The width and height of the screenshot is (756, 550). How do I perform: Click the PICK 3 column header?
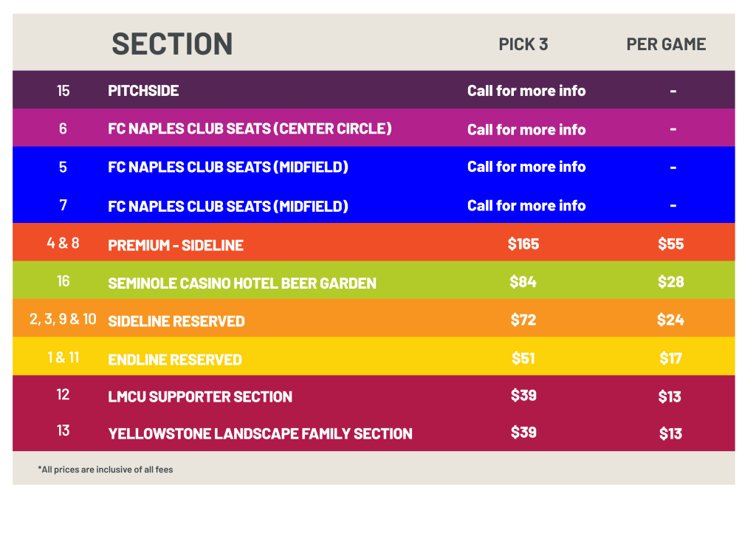click(x=523, y=44)
